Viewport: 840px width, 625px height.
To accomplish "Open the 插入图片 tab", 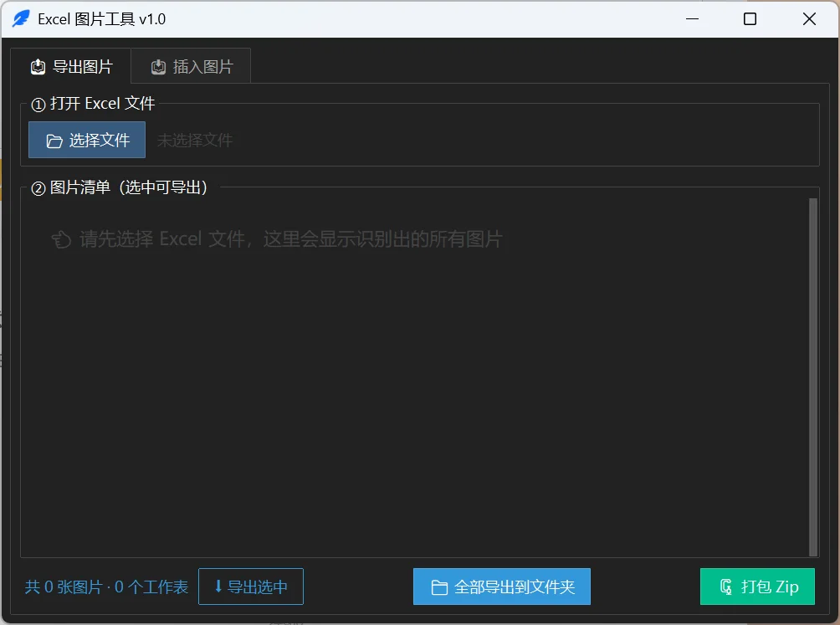I will tap(191, 66).
